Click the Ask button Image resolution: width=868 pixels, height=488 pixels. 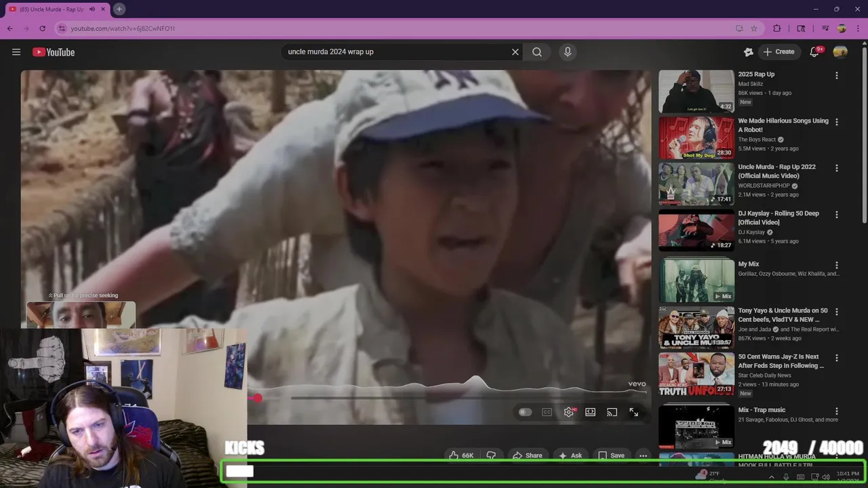[x=570, y=455]
